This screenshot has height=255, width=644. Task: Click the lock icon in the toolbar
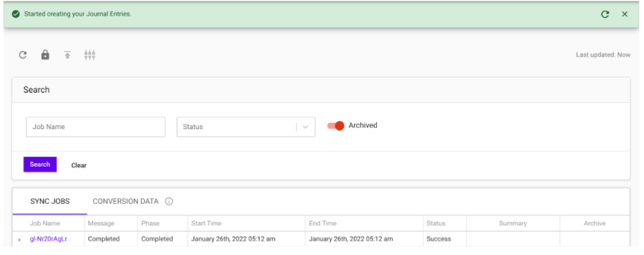[x=46, y=54]
